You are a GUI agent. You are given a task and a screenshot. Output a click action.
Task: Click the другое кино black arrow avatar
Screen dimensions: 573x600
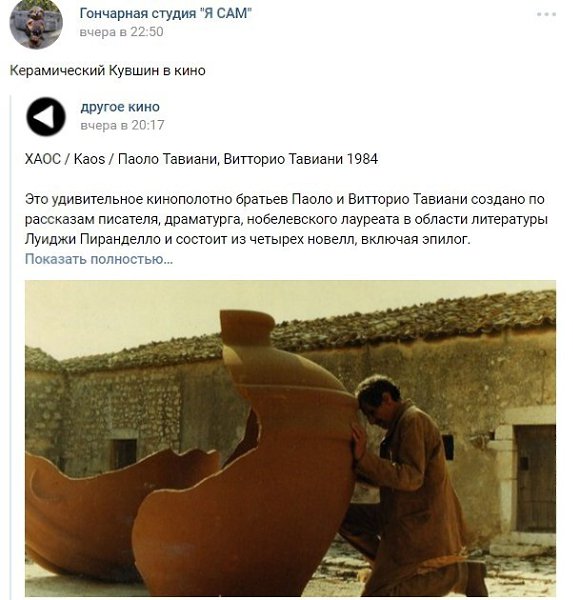point(46,117)
